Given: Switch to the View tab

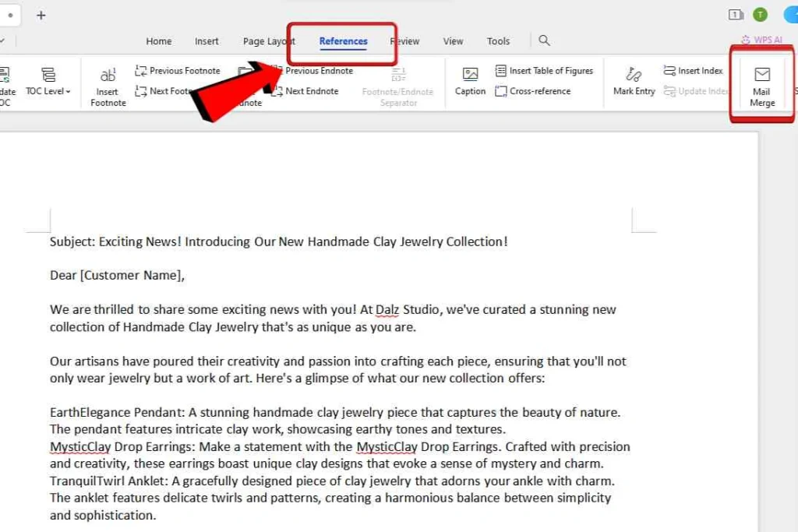Looking at the screenshot, I should [x=453, y=41].
